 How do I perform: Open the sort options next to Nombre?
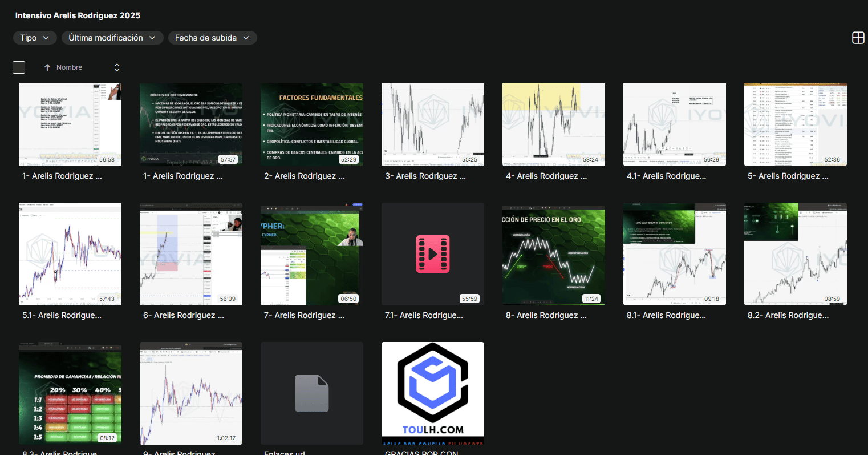point(117,67)
